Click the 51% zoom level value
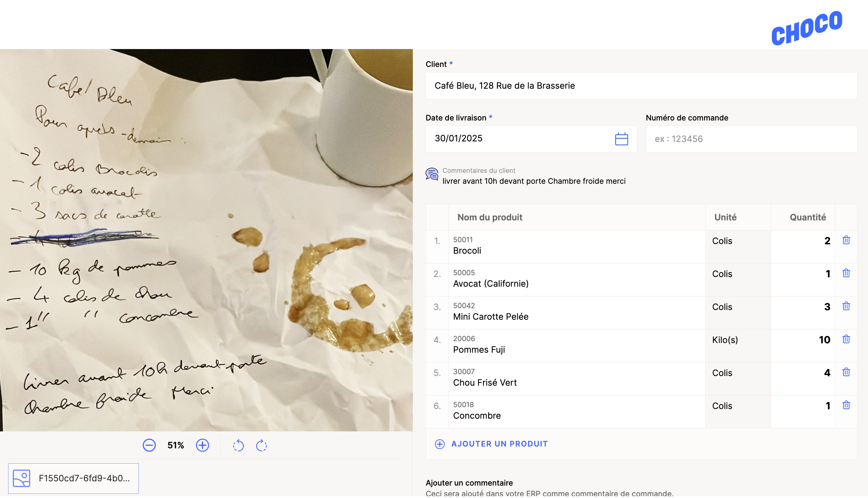Viewport: 868px width, 498px height. click(x=176, y=445)
